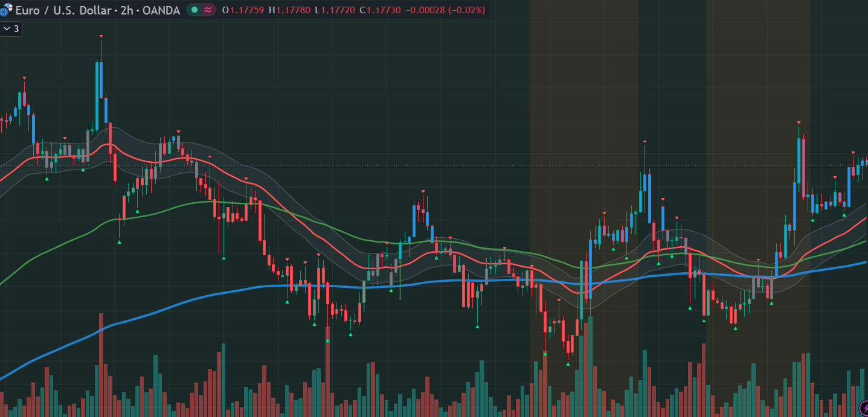868x417 pixels.
Task: Open the Euro / U.S. Dollar symbol title
Action: [x=63, y=10]
